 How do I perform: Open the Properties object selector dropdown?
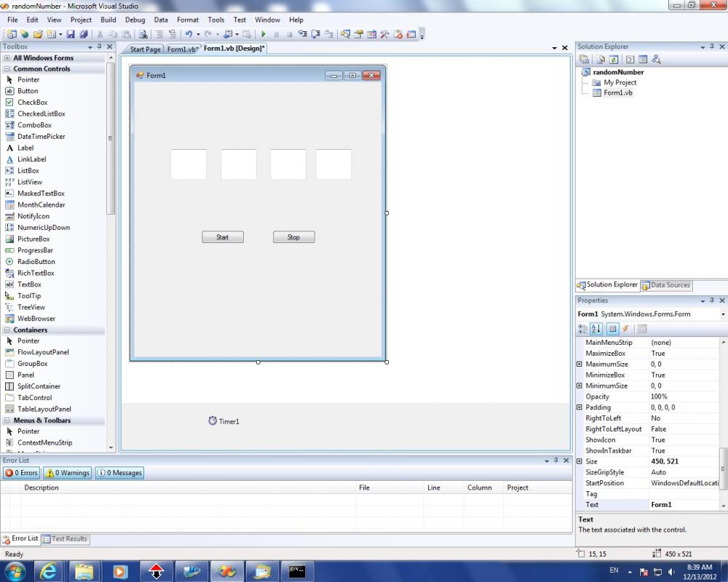pyautogui.click(x=723, y=314)
